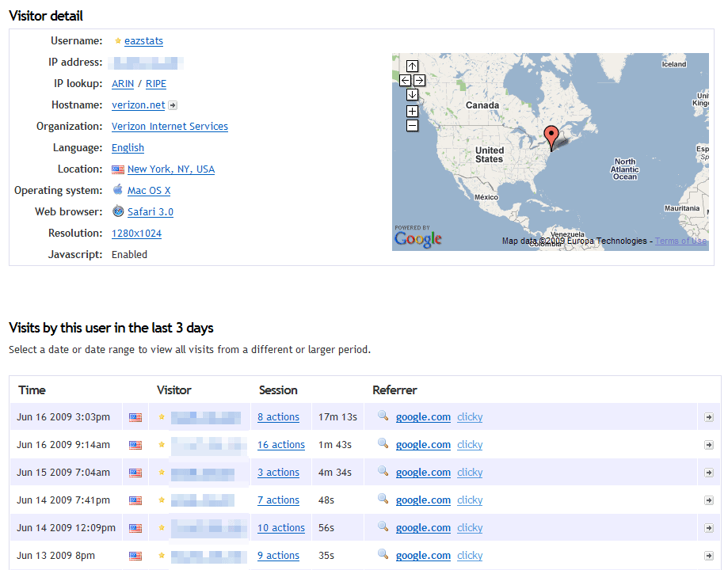The image size is (728, 570).
Task: Open the Terms of Use map link
Action: tap(680, 241)
